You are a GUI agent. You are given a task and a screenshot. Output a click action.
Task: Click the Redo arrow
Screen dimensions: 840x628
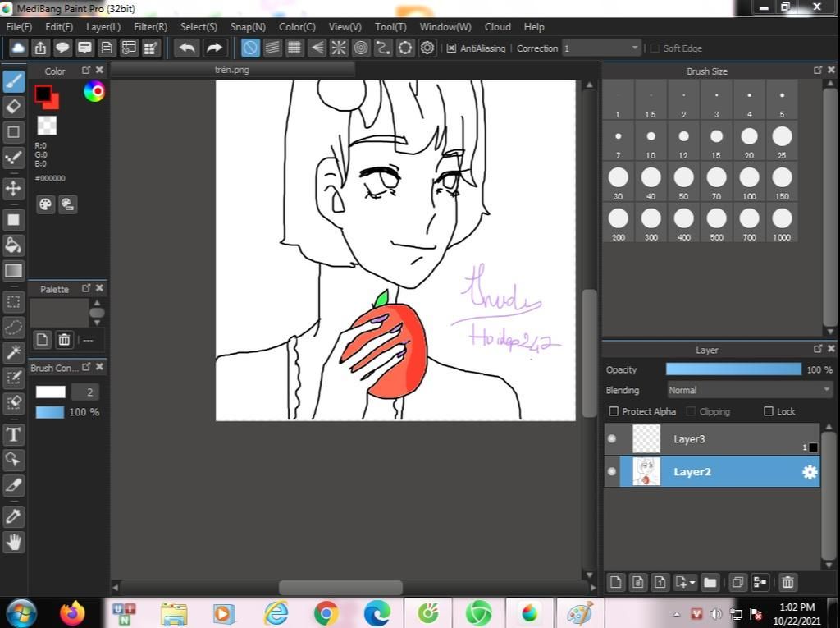(x=214, y=48)
